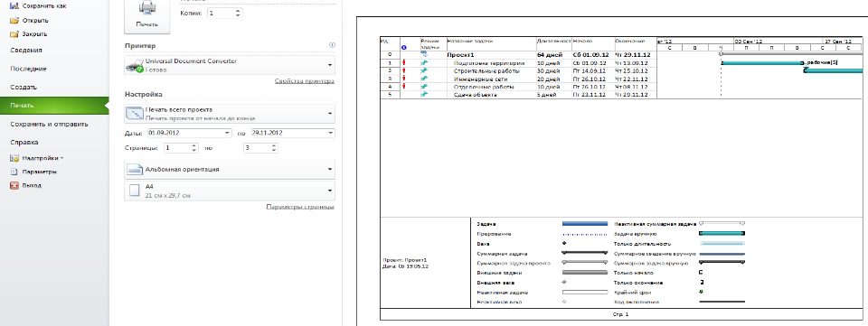868x326 pixels.
Task: Click the Universal Document Converter printer icon
Action: (x=135, y=66)
